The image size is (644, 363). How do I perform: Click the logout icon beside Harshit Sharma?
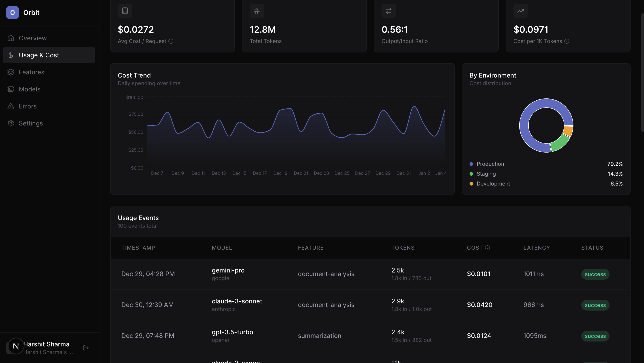pos(86,348)
